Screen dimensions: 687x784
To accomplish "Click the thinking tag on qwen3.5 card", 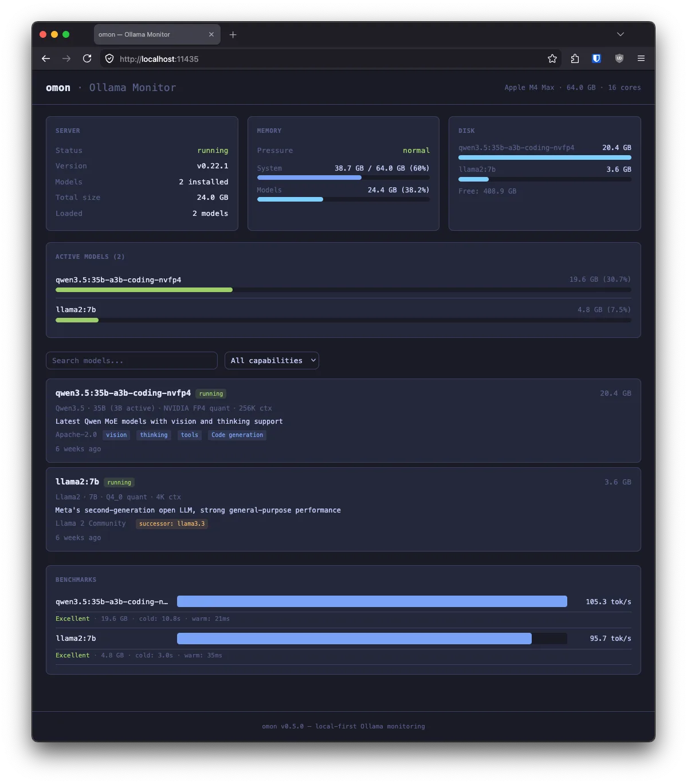I will [x=154, y=435].
